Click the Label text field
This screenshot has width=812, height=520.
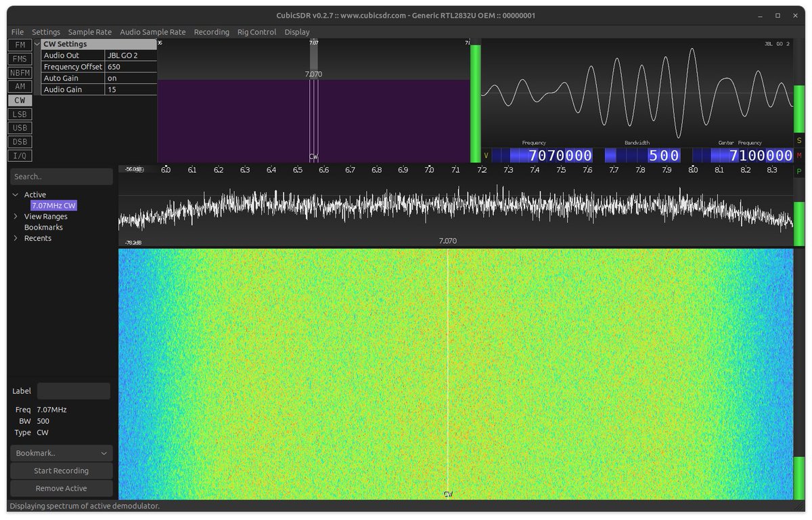coord(74,391)
